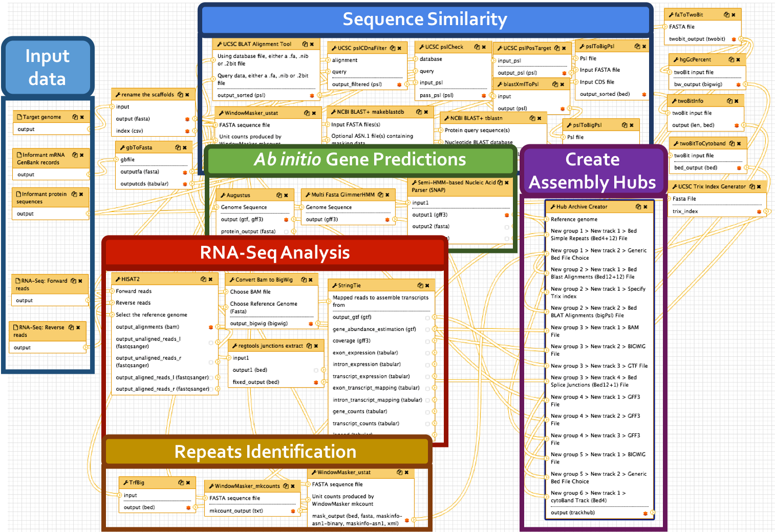Click StringTie exon_expression output terminal

pos(435,353)
